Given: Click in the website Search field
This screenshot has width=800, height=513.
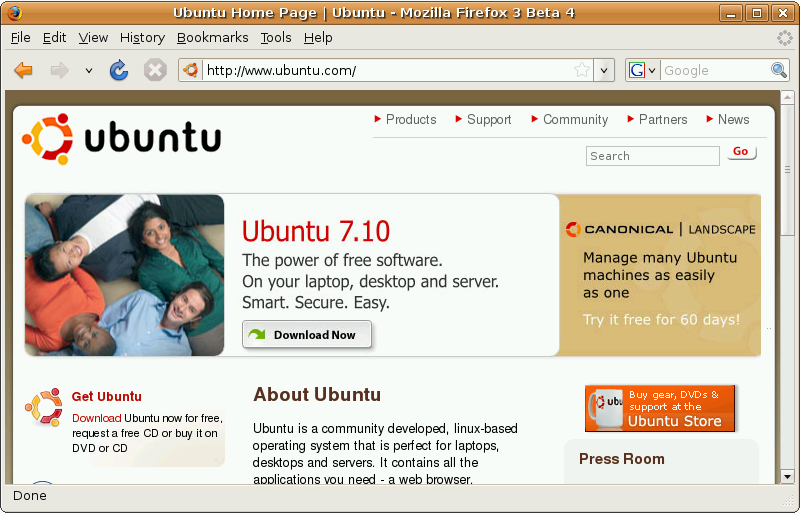Looking at the screenshot, I should tap(653, 156).
